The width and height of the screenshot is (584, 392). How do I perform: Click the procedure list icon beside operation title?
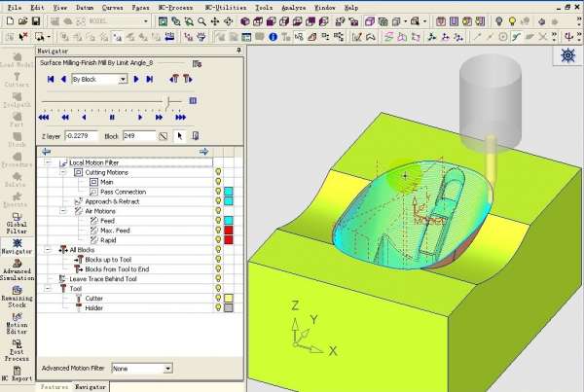point(197,63)
